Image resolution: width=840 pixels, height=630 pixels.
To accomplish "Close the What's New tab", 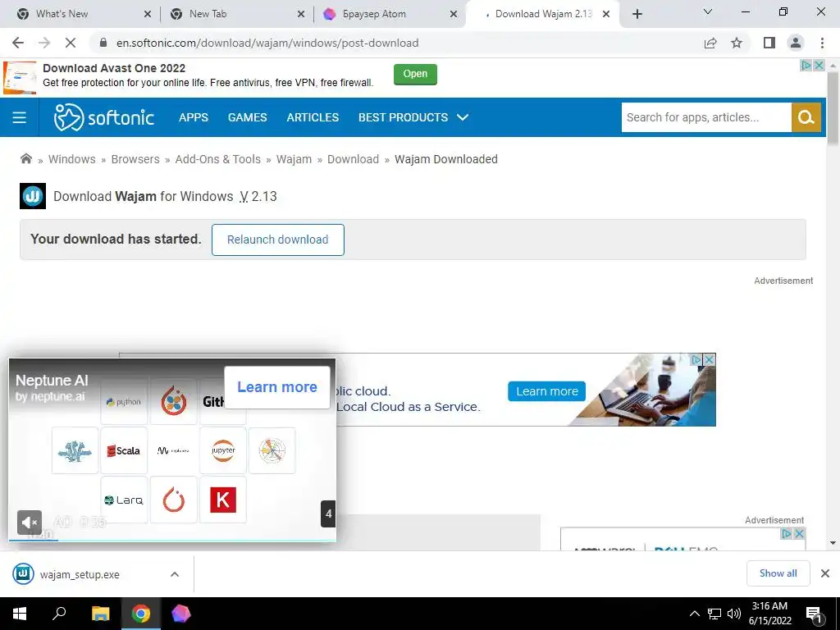I will 148,14.
